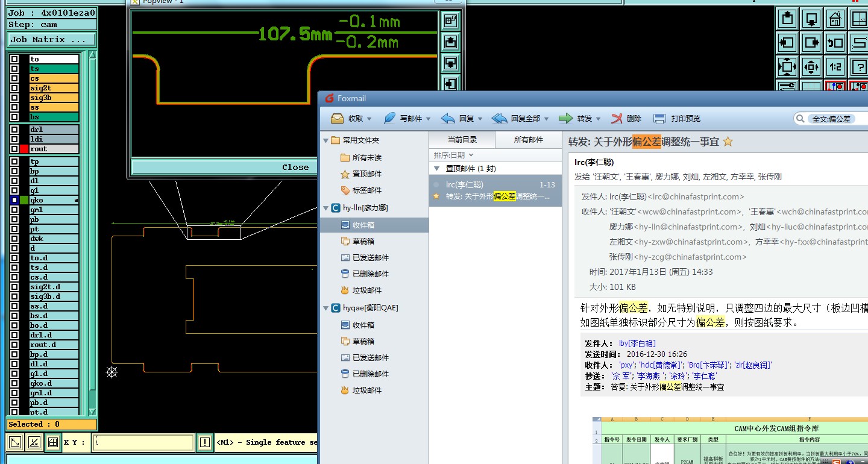Click the exclamation mark icon near status message
This screenshot has height=464, width=868.
(205, 442)
